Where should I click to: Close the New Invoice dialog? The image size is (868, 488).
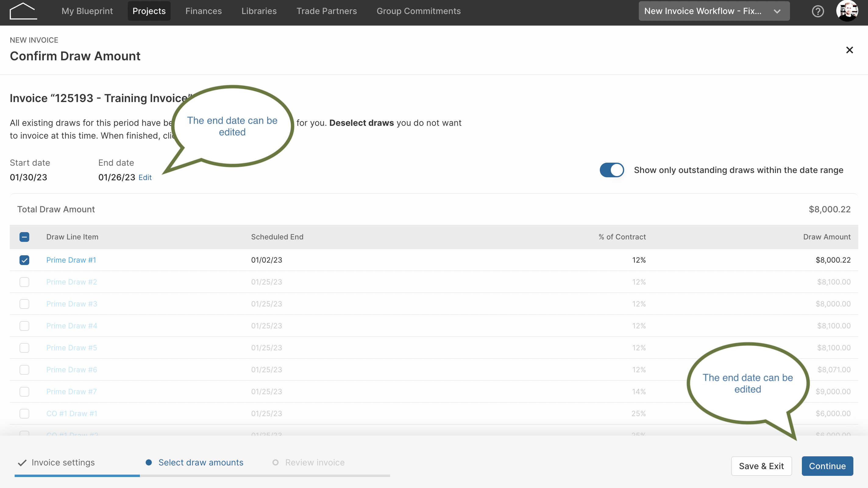click(849, 50)
